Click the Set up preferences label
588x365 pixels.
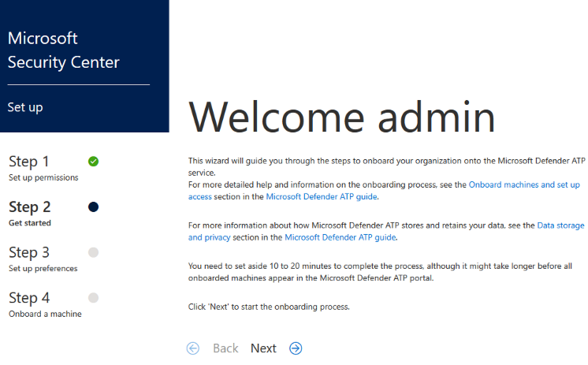pos(43,268)
